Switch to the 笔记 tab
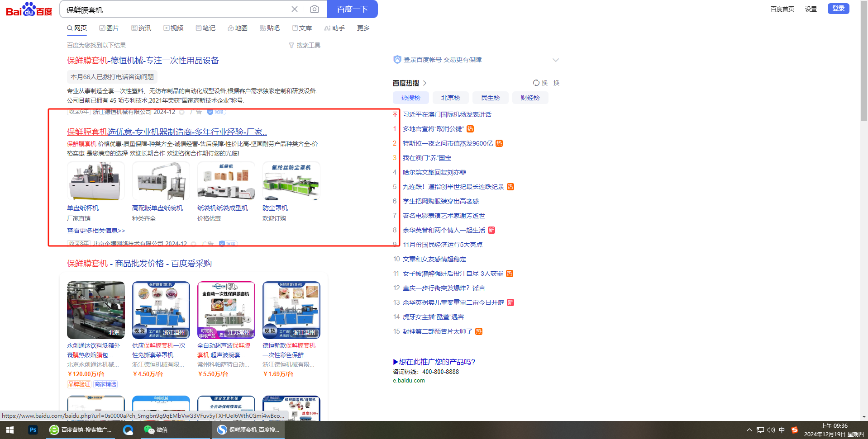The height and width of the screenshot is (439, 868). coord(205,28)
